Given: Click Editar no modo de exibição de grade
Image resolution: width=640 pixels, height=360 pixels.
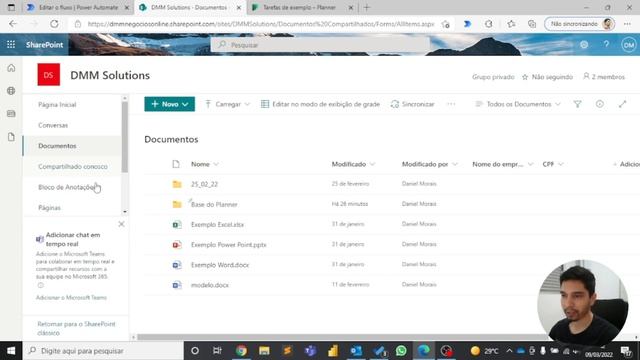Looking at the screenshot, I should tap(320, 104).
